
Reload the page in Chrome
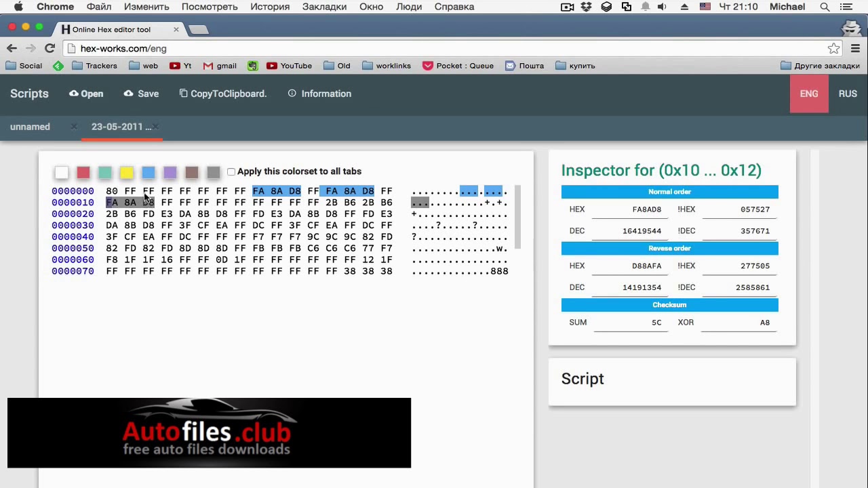[50, 48]
